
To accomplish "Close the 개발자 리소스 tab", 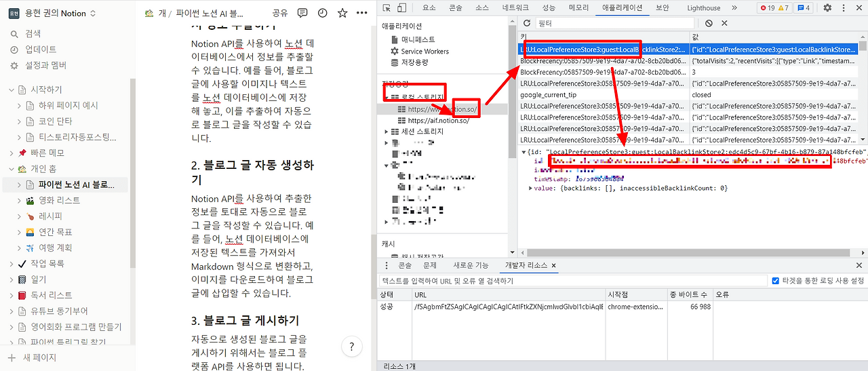I will (553, 266).
